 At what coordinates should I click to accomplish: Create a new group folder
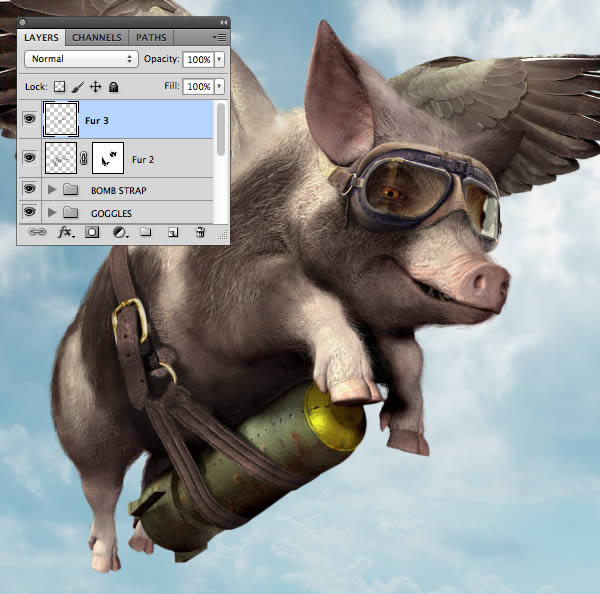click(145, 232)
